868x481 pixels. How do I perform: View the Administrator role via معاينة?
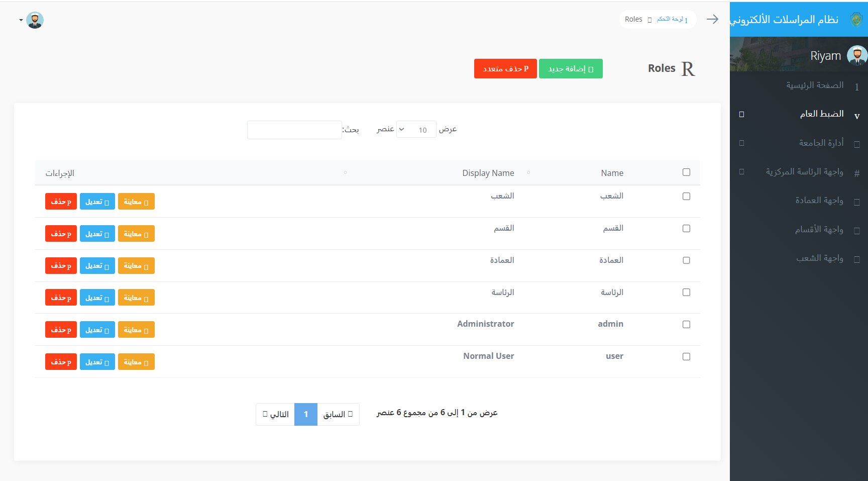(136, 330)
